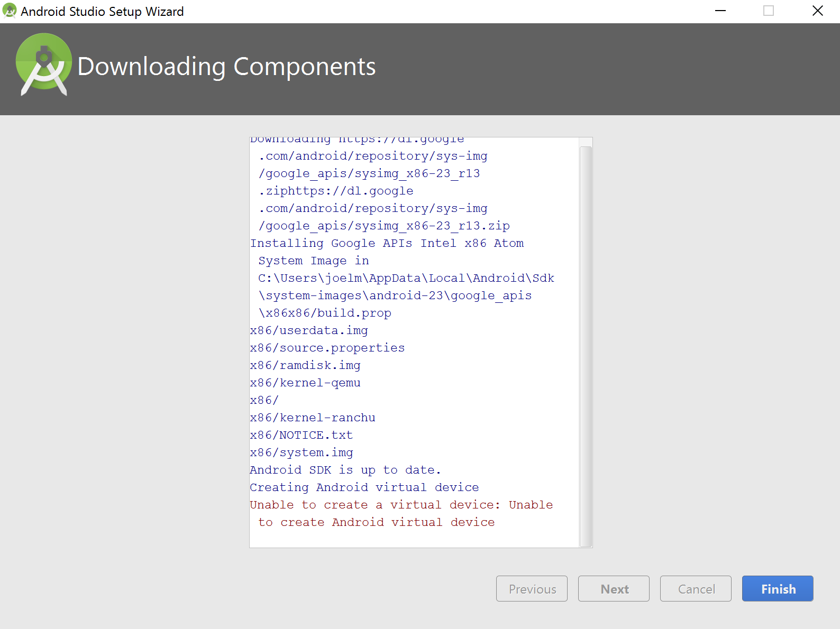Click the 'x86/userdata.img' log line
Image resolution: width=840 pixels, height=629 pixels.
pyautogui.click(x=309, y=330)
